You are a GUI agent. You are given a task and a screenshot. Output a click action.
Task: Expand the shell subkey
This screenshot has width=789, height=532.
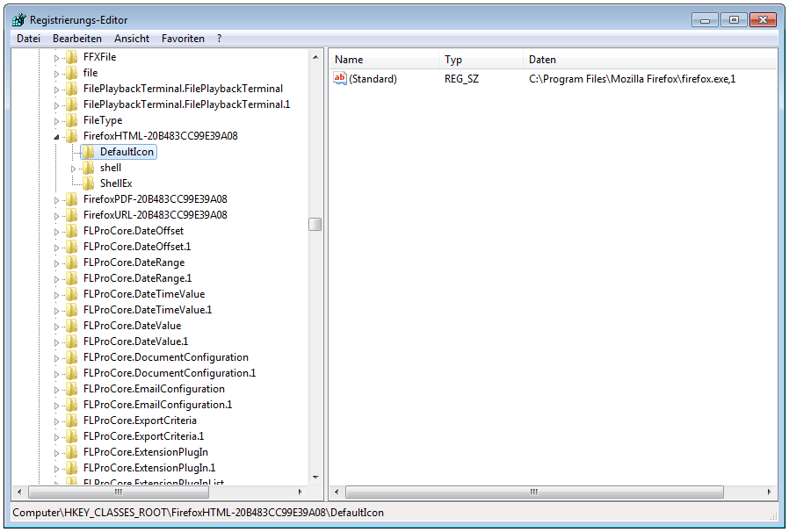coord(74,168)
